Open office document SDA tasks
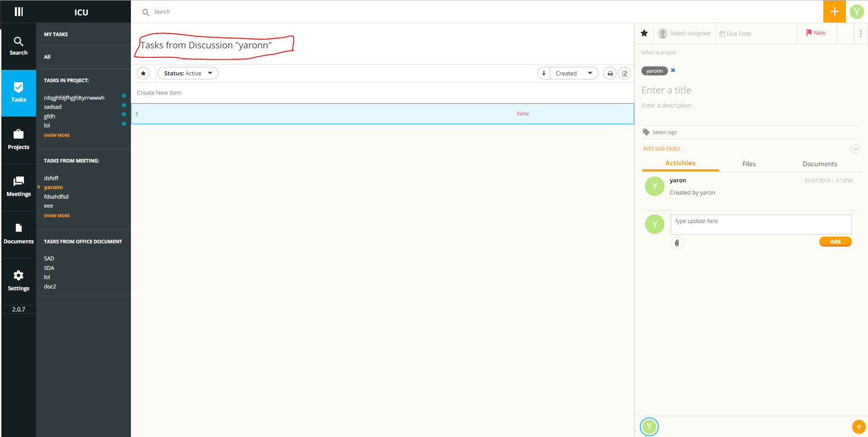Screen dimensions: 868x437 (49, 268)
